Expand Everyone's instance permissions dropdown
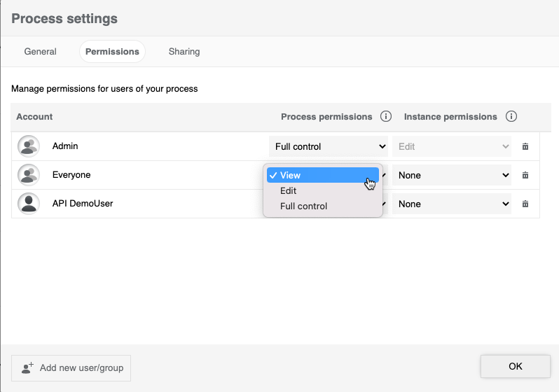Image resolution: width=559 pixels, height=392 pixels. click(452, 175)
